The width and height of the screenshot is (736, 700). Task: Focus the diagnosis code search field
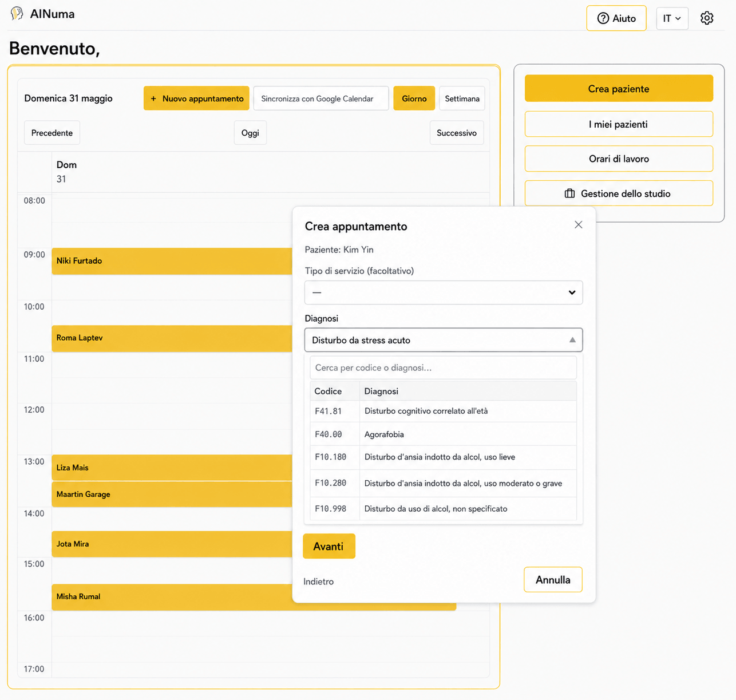tap(443, 367)
